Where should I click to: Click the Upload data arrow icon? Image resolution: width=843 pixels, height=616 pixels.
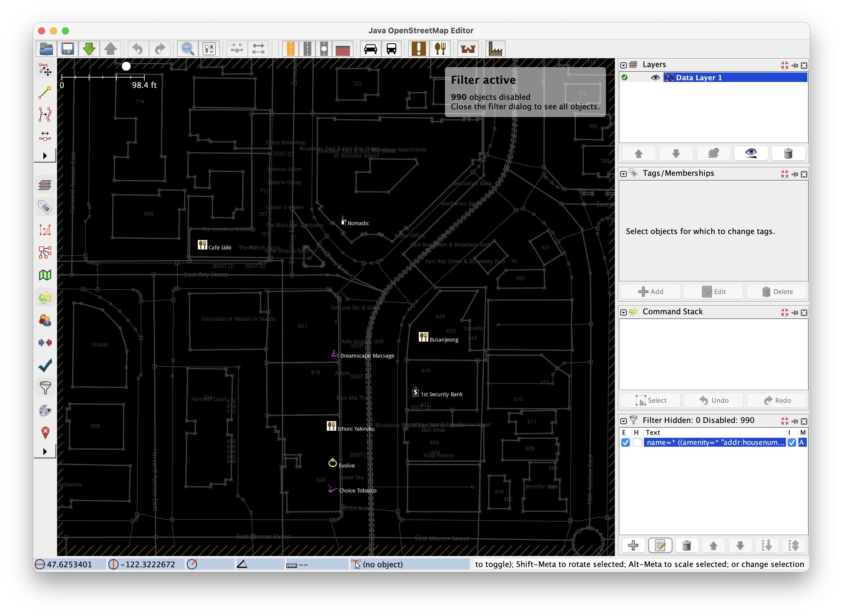pos(110,49)
